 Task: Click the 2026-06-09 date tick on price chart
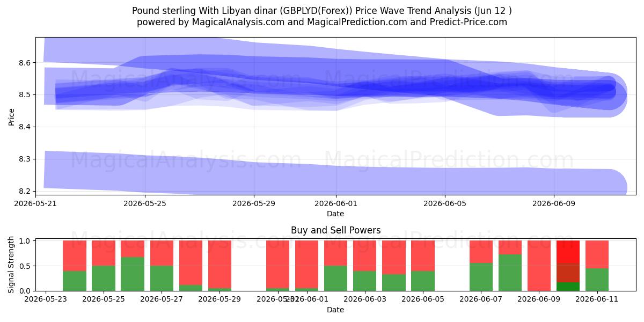point(554,203)
